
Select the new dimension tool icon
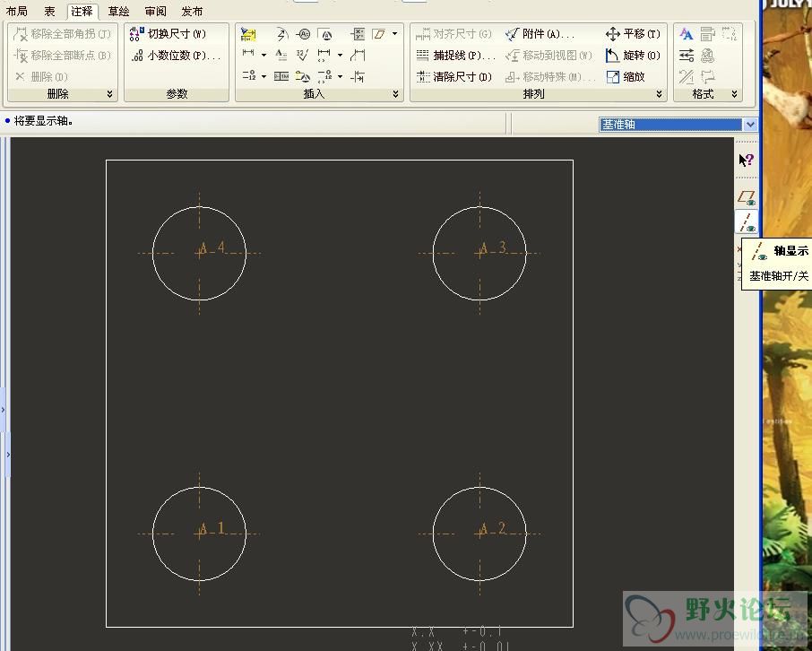(248, 53)
